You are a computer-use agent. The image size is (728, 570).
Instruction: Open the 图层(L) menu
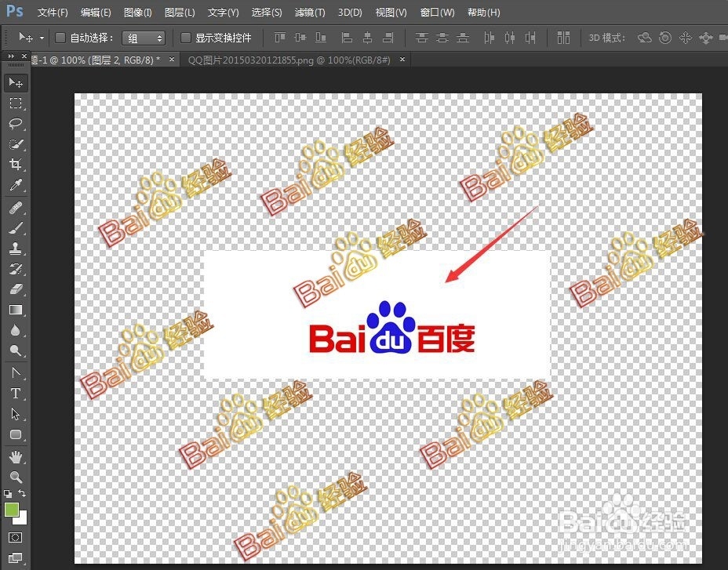pos(180,13)
